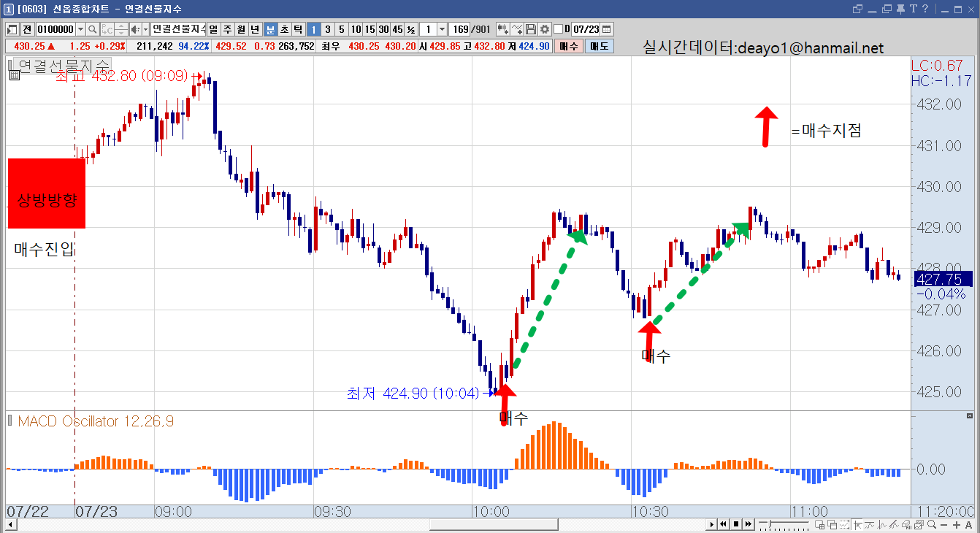Click the code input field showing 0100000
Viewport: 980px width, 533px height.
pyautogui.click(x=55, y=29)
